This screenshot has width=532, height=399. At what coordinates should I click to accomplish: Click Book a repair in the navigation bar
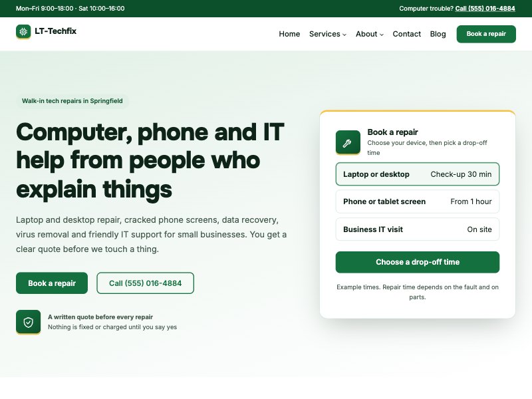click(486, 34)
